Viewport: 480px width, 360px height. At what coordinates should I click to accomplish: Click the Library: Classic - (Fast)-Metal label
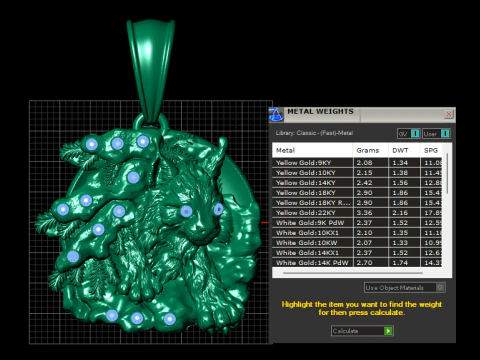pos(314,133)
